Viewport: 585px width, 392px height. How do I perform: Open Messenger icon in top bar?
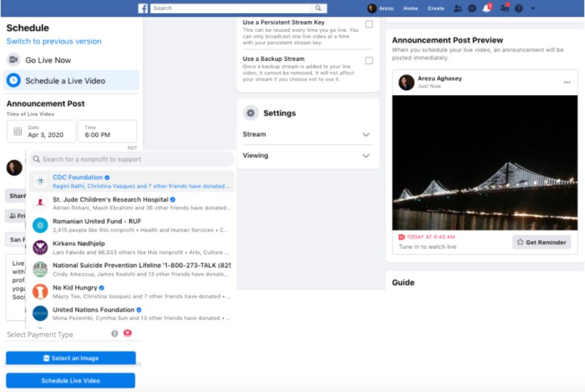[x=472, y=8]
